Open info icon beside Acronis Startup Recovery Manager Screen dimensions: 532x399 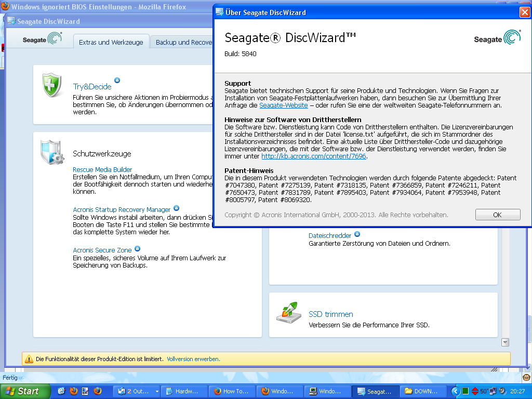click(x=177, y=208)
